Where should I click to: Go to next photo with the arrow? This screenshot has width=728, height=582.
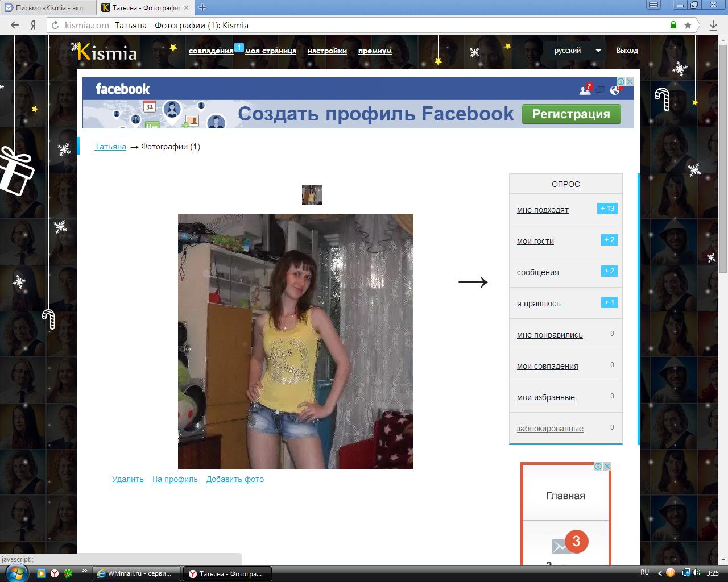[x=473, y=282]
